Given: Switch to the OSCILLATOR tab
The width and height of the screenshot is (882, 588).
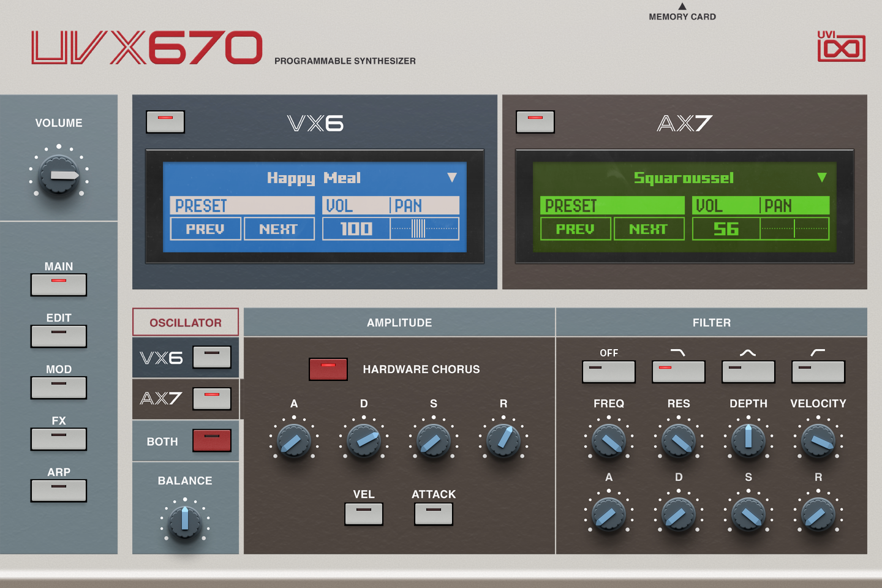Looking at the screenshot, I should pos(185,322).
